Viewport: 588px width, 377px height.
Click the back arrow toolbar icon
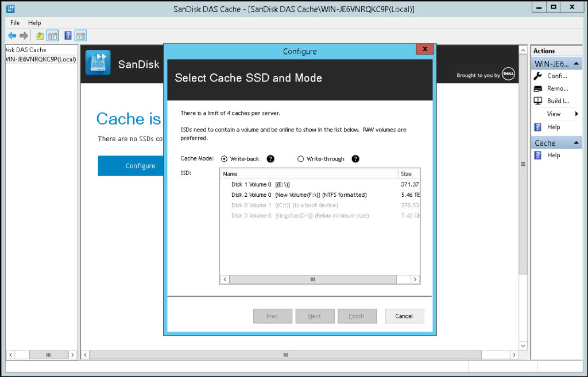[x=12, y=36]
